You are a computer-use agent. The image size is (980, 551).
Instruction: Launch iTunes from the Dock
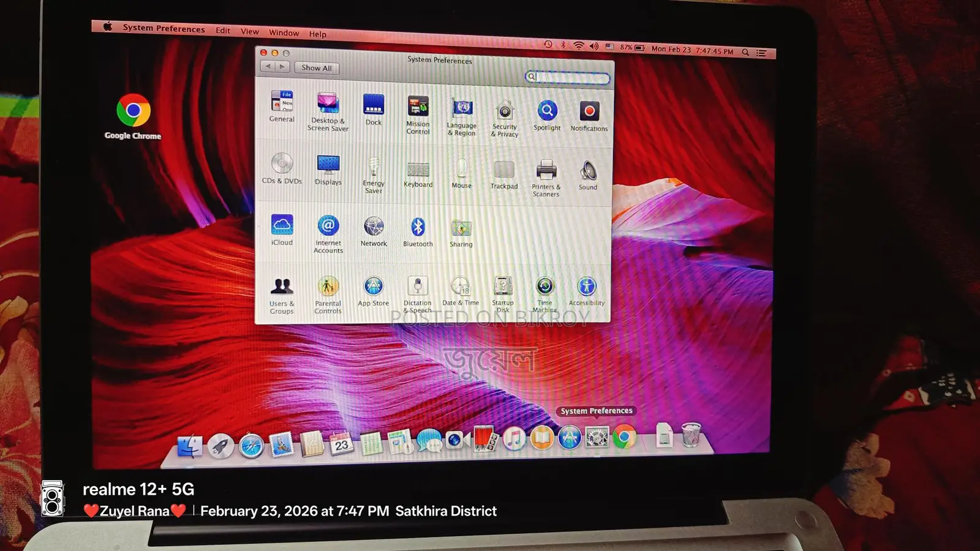click(514, 438)
